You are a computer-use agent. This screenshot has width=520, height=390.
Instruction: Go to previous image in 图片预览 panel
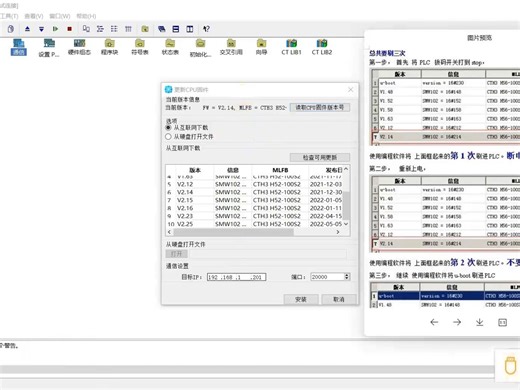(434, 322)
